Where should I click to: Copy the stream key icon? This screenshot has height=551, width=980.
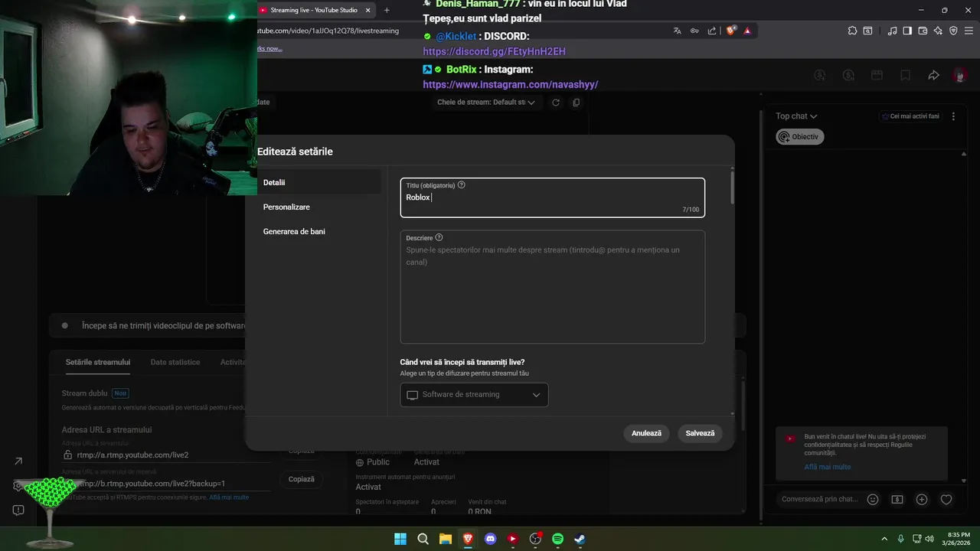click(577, 102)
